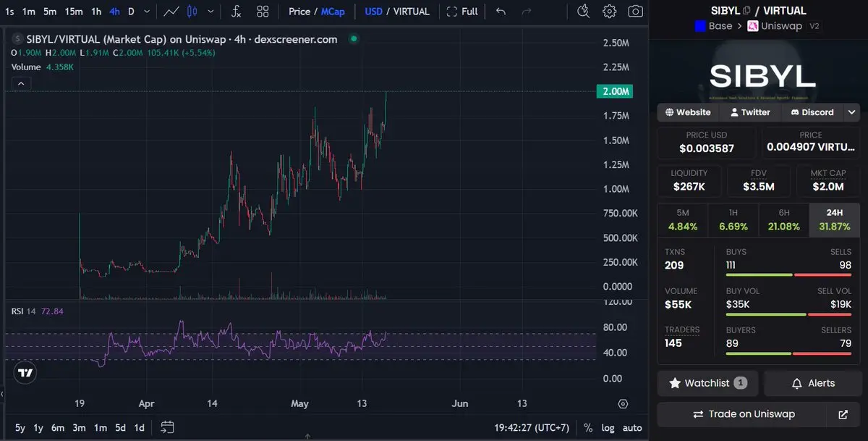Image resolution: width=868 pixels, height=441 pixels.
Task: Select the 1s timeframe
Action: coord(9,12)
